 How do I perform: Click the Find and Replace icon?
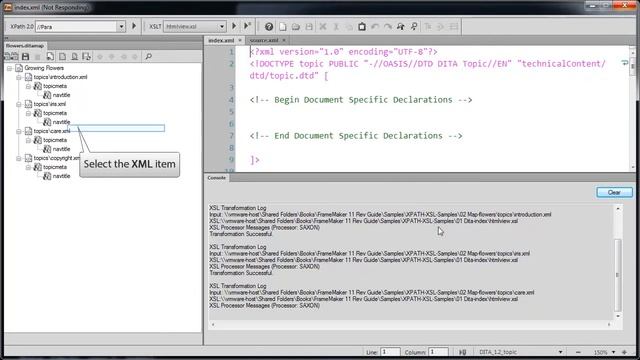[x=414, y=27]
